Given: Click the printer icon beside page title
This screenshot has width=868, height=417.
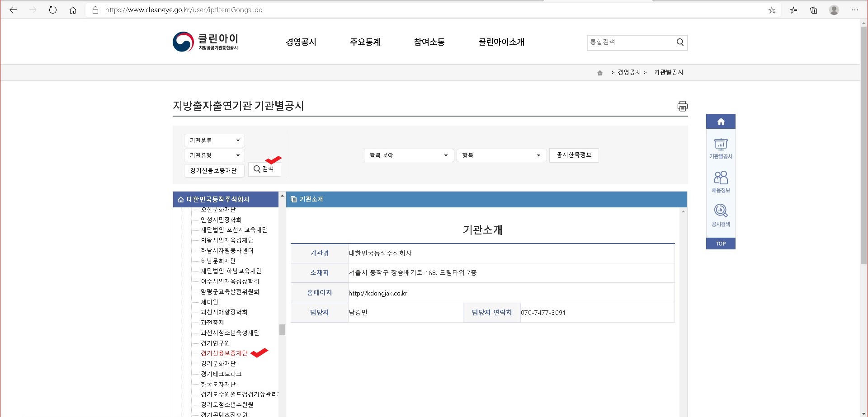Looking at the screenshot, I should tap(682, 106).
